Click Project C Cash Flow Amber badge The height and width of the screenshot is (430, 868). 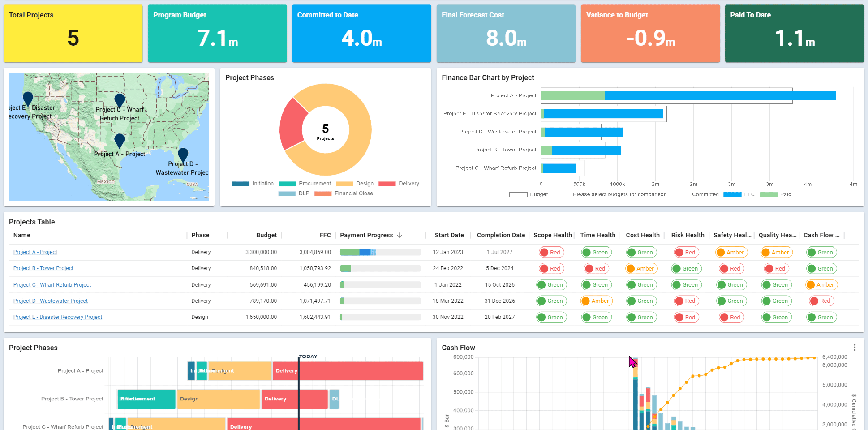pyautogui.click(x=821, y=285)
